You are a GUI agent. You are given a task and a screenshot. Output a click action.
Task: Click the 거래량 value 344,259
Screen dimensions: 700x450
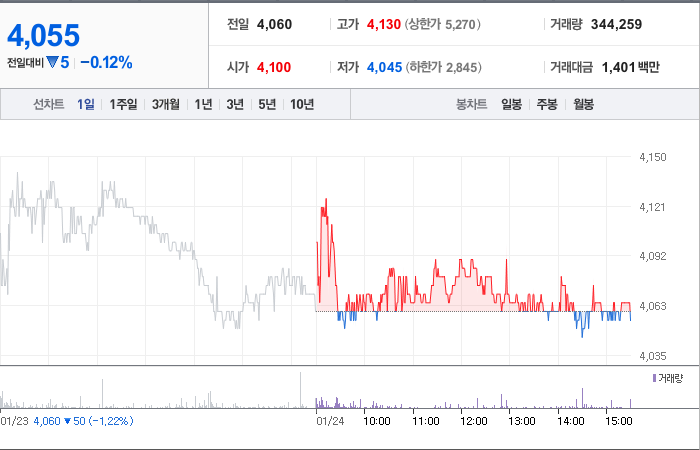point(617,24)
